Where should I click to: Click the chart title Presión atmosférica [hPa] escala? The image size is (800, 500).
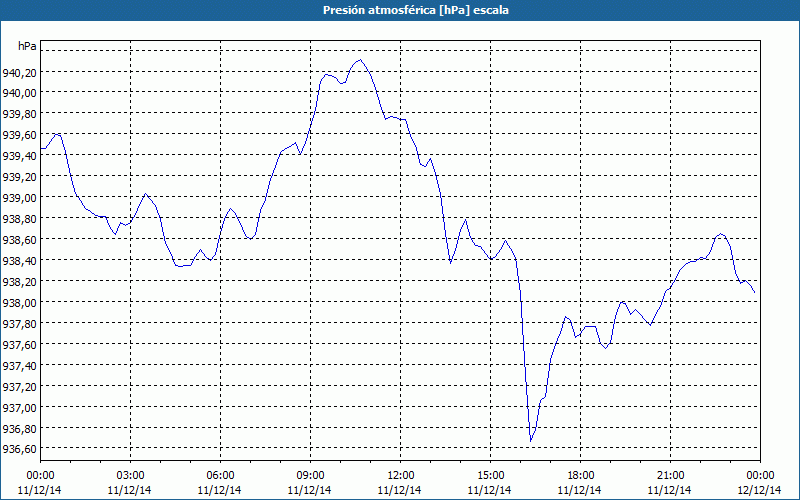416,10
